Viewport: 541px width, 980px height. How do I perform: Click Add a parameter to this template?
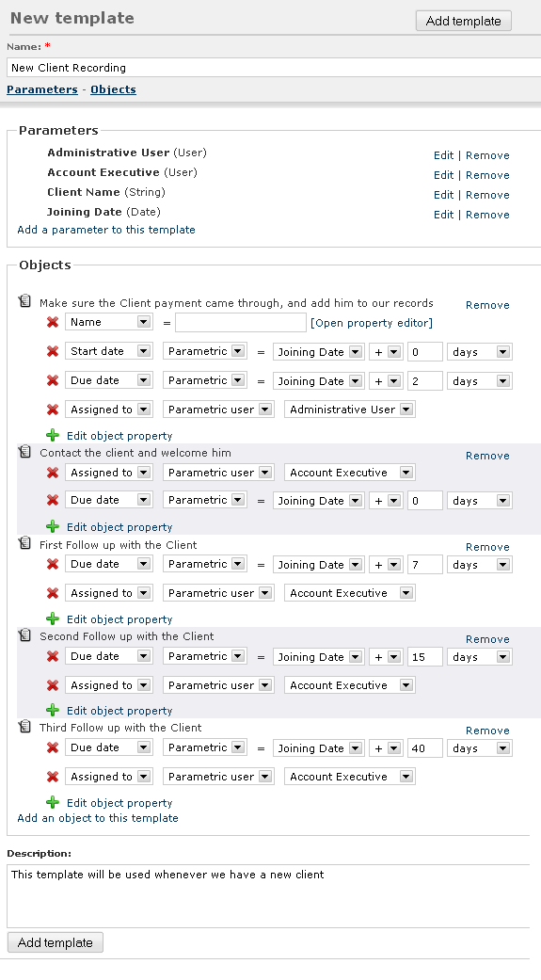click(x=106, y=230)
